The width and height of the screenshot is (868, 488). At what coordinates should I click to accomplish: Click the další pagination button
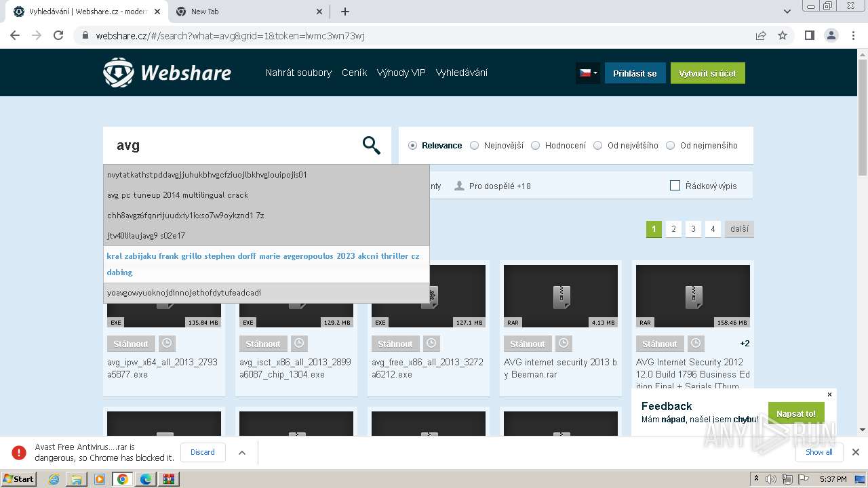739,229
